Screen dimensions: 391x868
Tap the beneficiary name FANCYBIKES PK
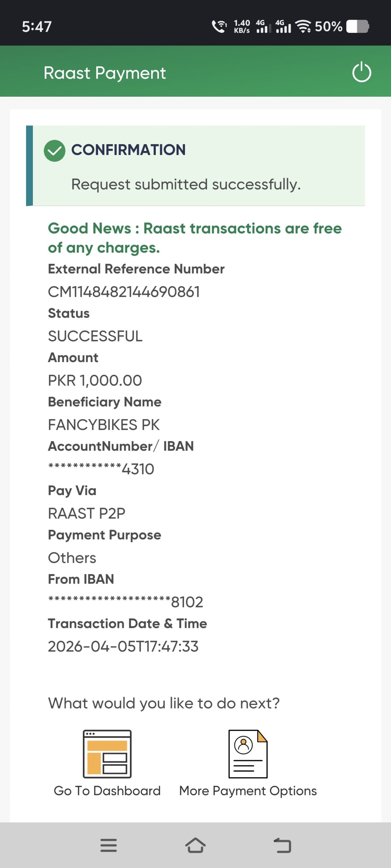coord(104,425)
